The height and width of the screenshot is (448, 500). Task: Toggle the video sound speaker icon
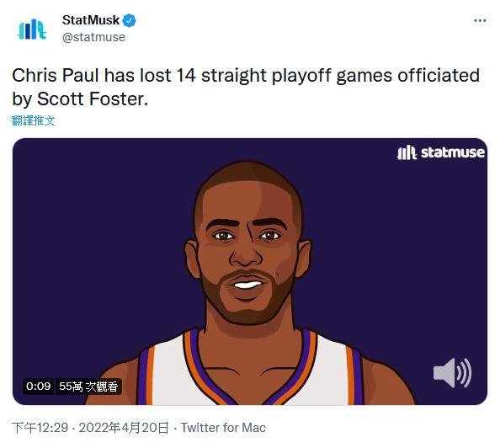click(x=452, y=373)
